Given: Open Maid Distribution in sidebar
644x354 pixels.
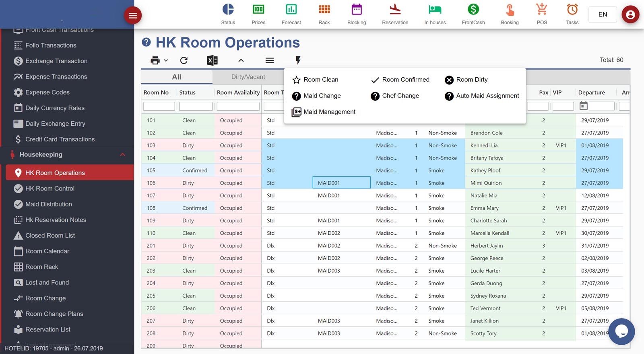Looking at the screenshot, I should (48, 205).
